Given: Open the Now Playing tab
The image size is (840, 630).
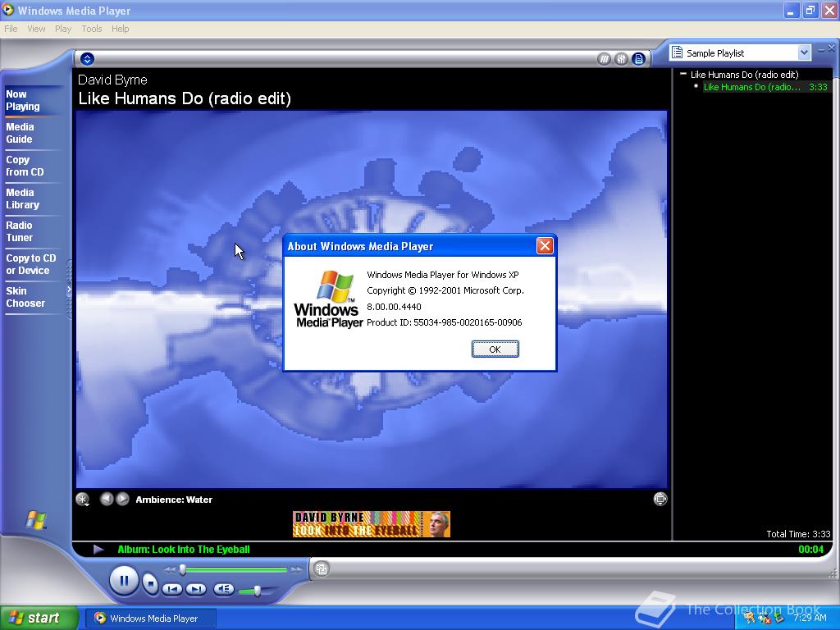Looking at the screenshot, I should pos(22,100).
